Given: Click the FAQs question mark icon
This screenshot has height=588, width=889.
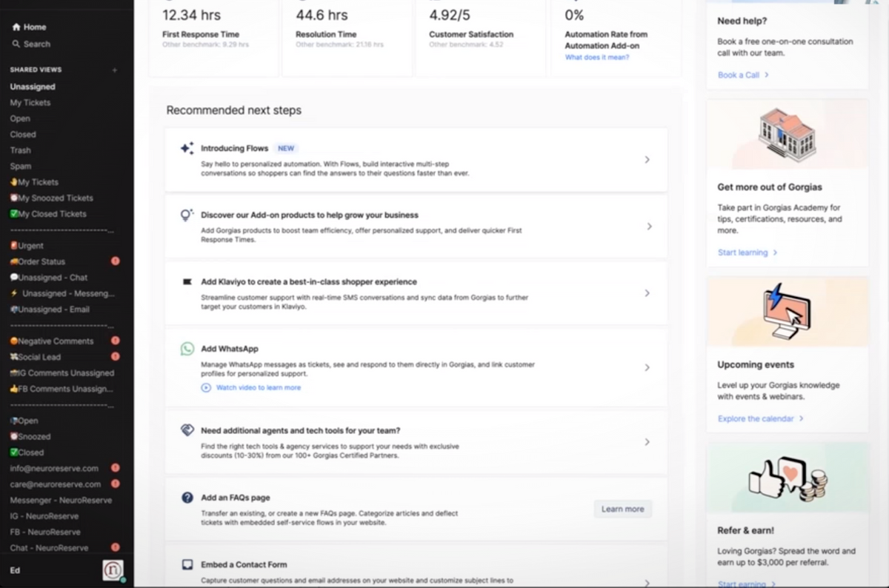Looking at the screenshot, I should click(187, 498).
